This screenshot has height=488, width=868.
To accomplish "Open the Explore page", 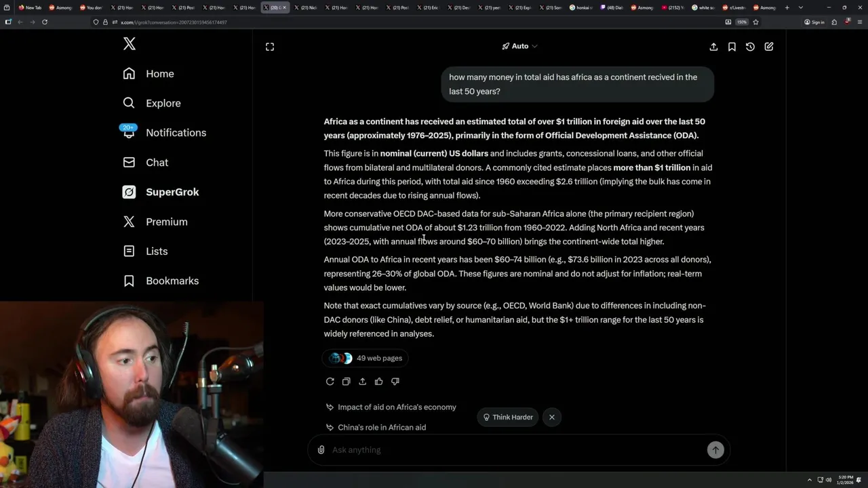I will click(152, 103).
